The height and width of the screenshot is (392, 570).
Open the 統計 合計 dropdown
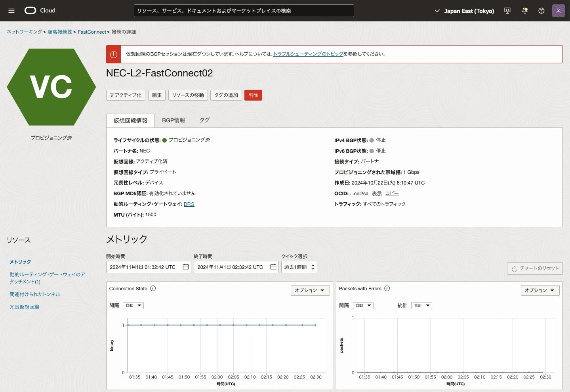coord(421,305)
